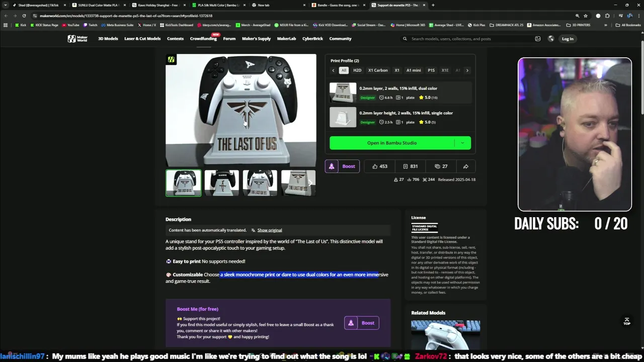This screenshot has height=362, width=644.
Task: Switch to Kaws Holiday Shanghai tab
Action: tap(158, 5)
